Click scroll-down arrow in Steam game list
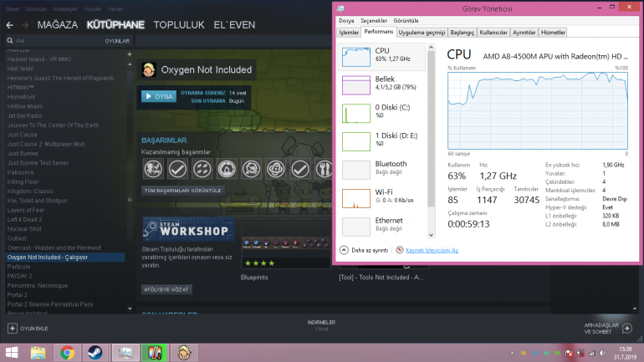The width and height of the screenshot is (644, 362). pyautogui.click(x=130, y=308)
